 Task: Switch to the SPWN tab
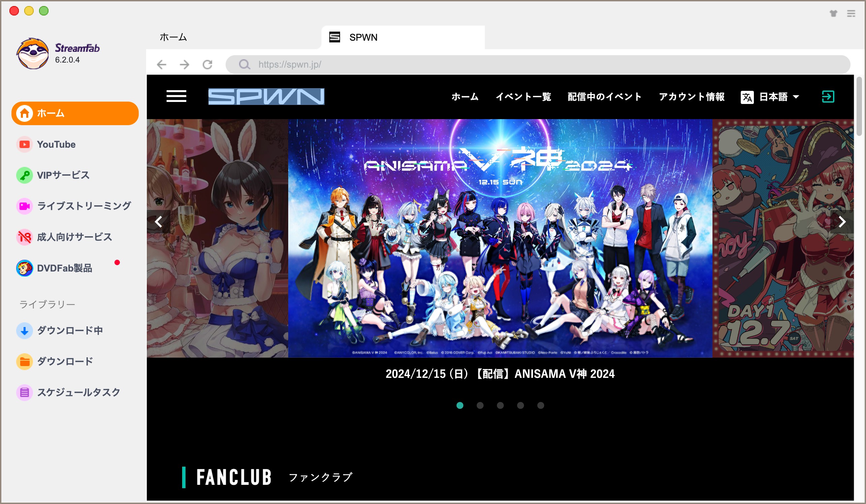[x=403, y=37]
